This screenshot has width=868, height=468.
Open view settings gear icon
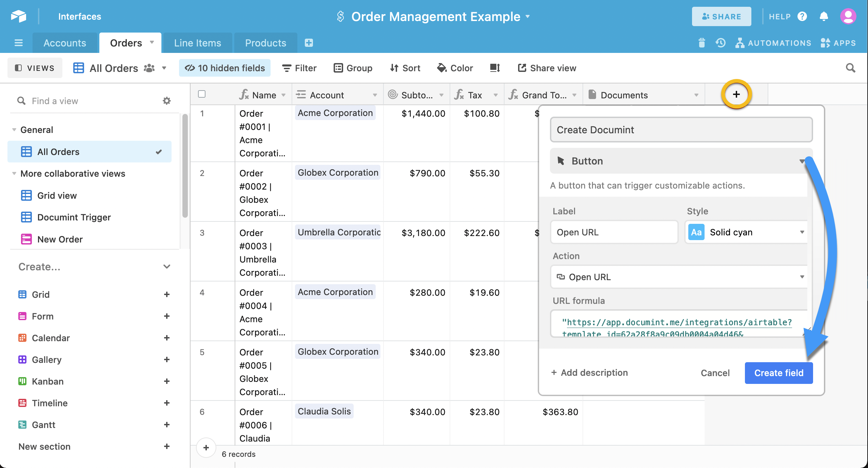[x=166, y=101]
